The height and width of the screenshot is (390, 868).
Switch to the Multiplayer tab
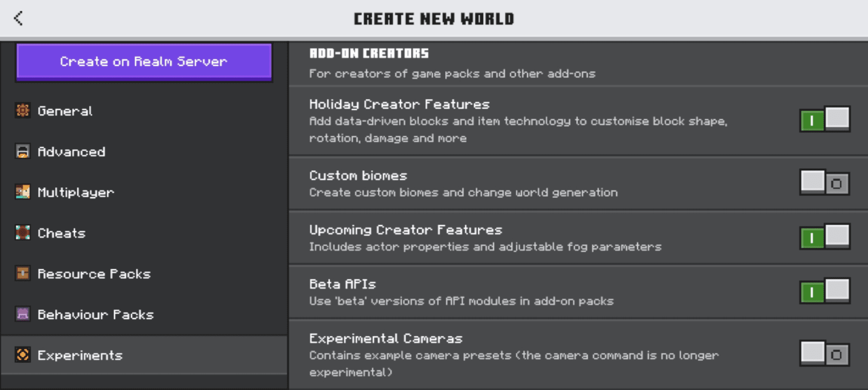point(144,192)
